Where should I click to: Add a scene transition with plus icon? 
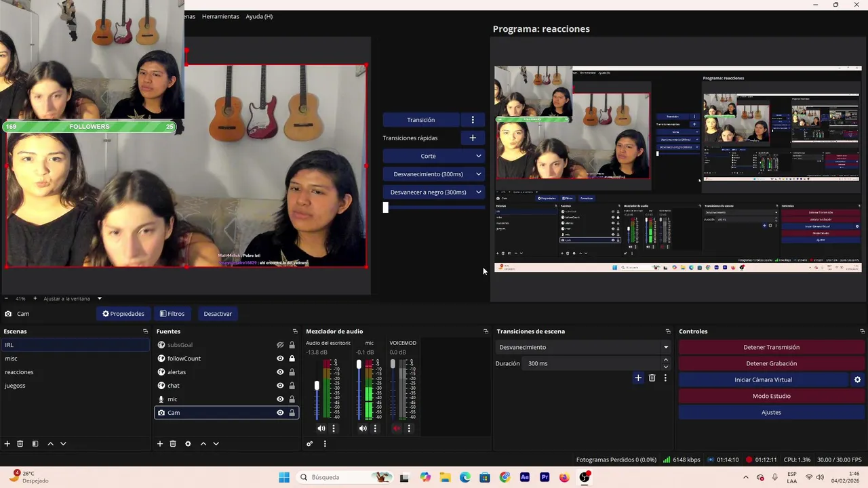pyautogui.click(x=638, y=378)
